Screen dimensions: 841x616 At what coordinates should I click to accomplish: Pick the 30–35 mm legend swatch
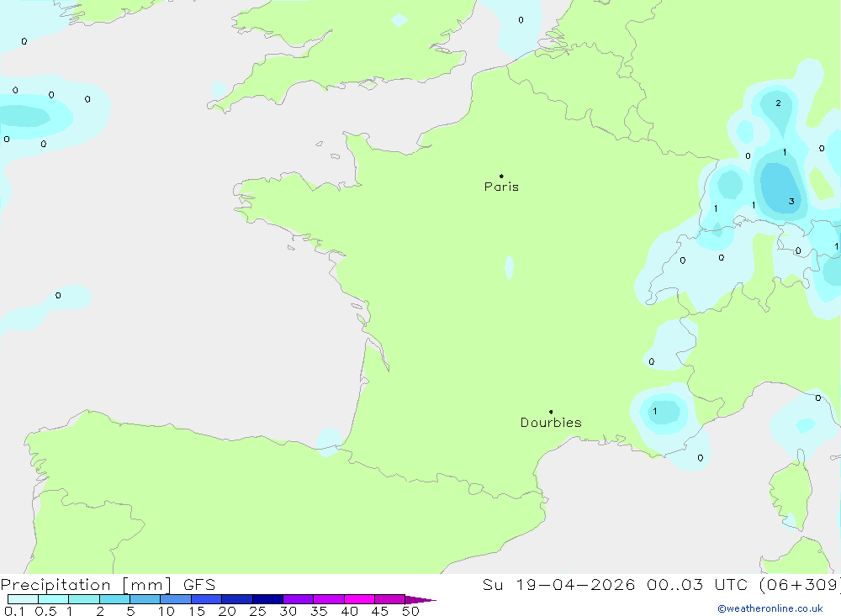click(299, 599)
